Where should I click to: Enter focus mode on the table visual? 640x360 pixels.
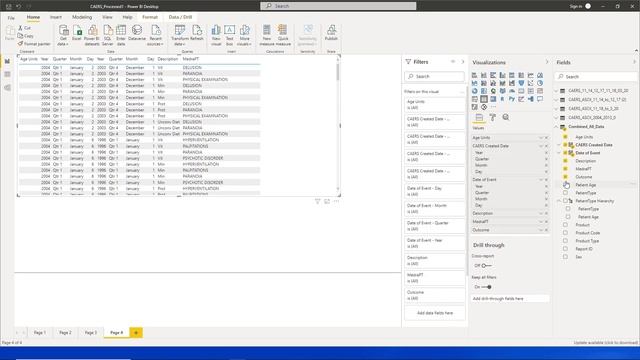click(x=327, y=201)
